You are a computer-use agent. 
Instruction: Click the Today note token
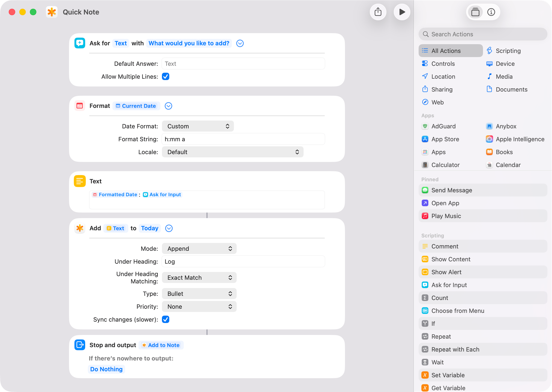point(149,228)
